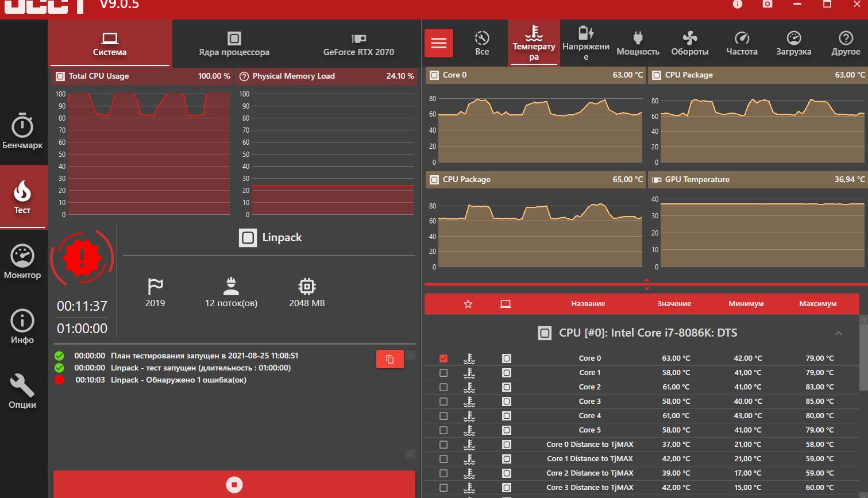Screen dimensions: 868x498
Task: Click the chip icon in Core 2 row
Action: tap(507, 387)
